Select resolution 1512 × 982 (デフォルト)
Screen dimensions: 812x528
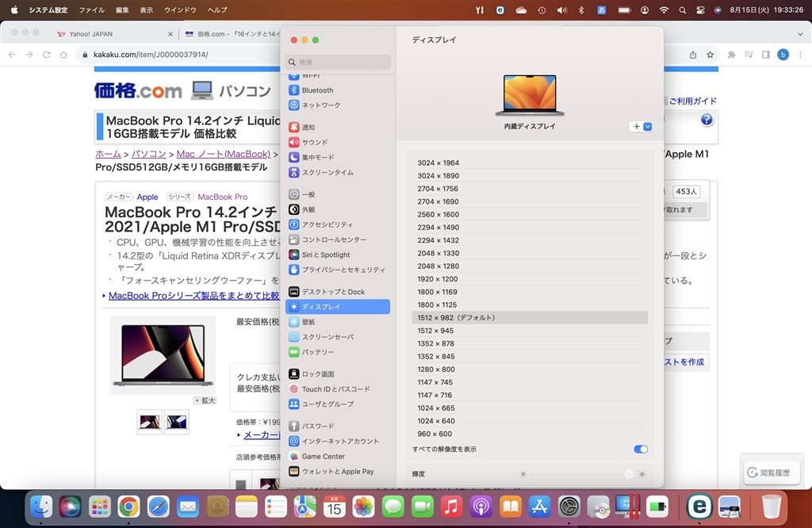[x=530, y=317]
